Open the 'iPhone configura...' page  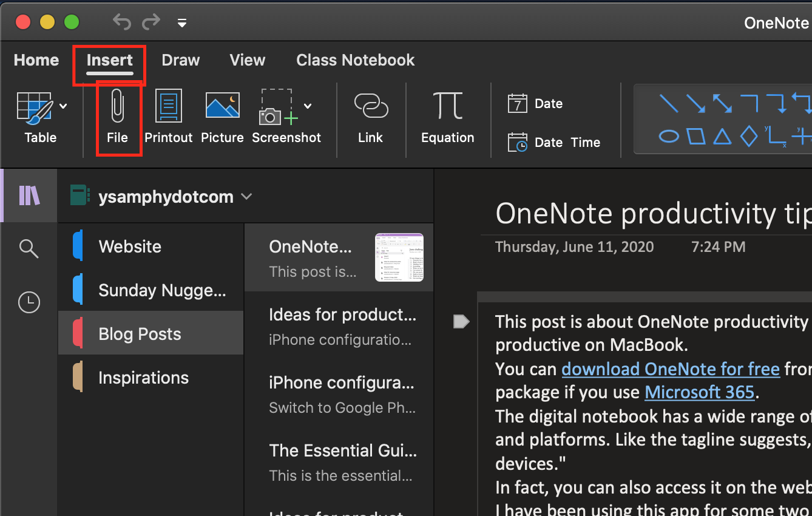[x=339, y=394]
